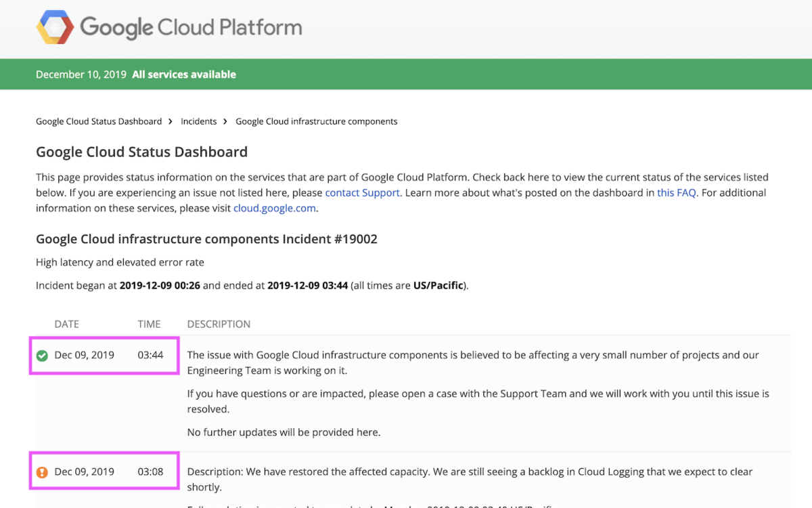The width and height of the screenshot is (812, 508).
Task: Click the High latency and elevated error rate text
Action: (120, 262)
